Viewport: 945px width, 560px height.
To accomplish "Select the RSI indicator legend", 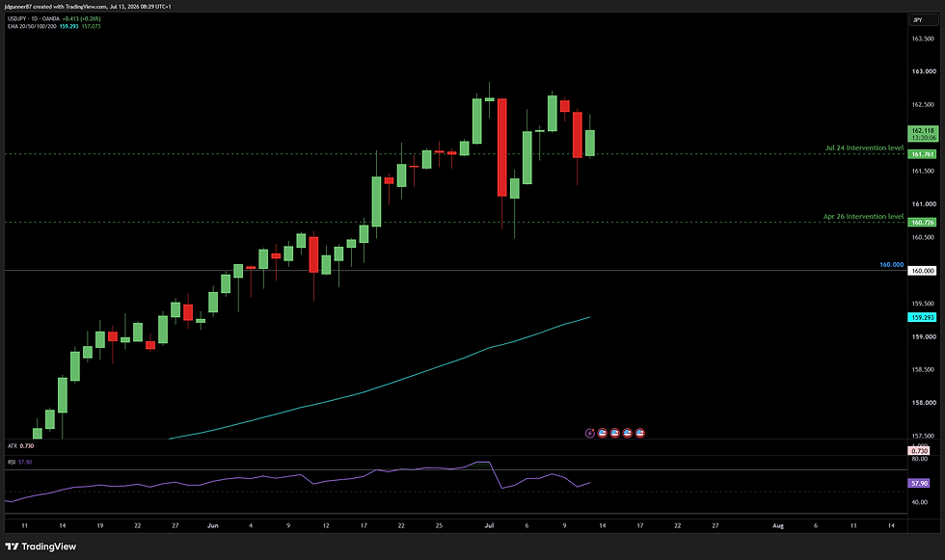I will coord(20,462).
